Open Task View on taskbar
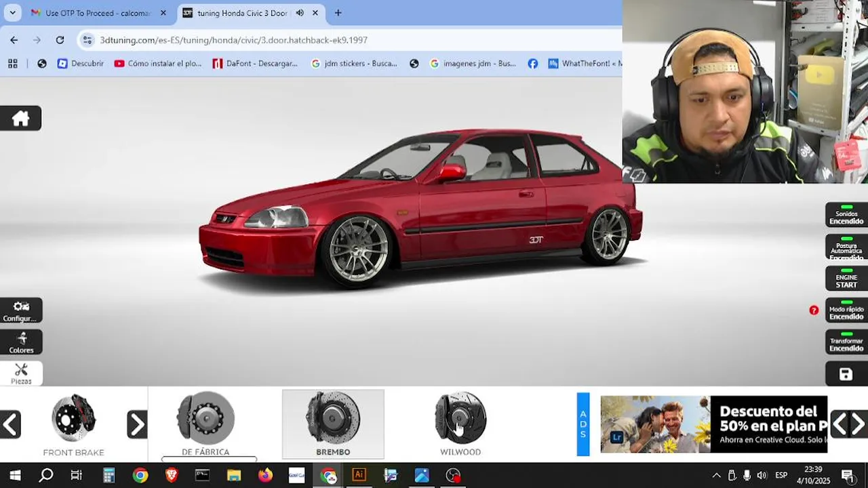868x488 pixels. (77, 475)
